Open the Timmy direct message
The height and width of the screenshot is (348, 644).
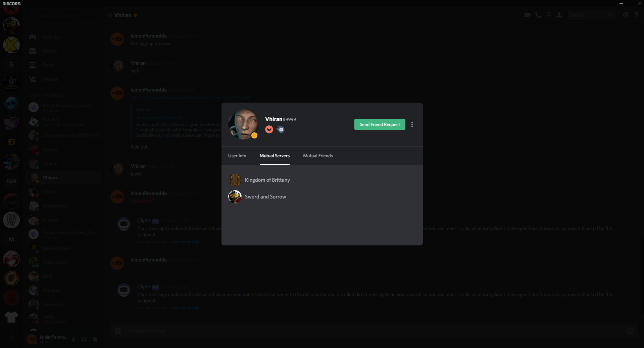point(63,164)
